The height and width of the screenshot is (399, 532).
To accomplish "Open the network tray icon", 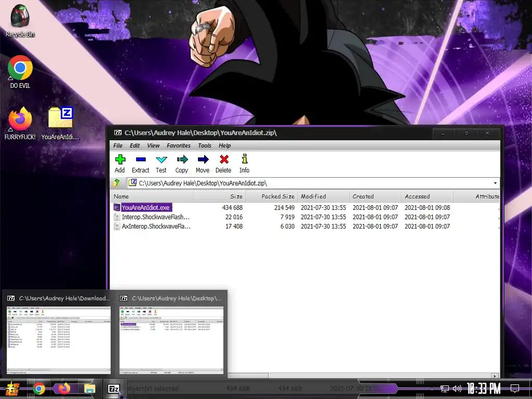I will [445, 389].
